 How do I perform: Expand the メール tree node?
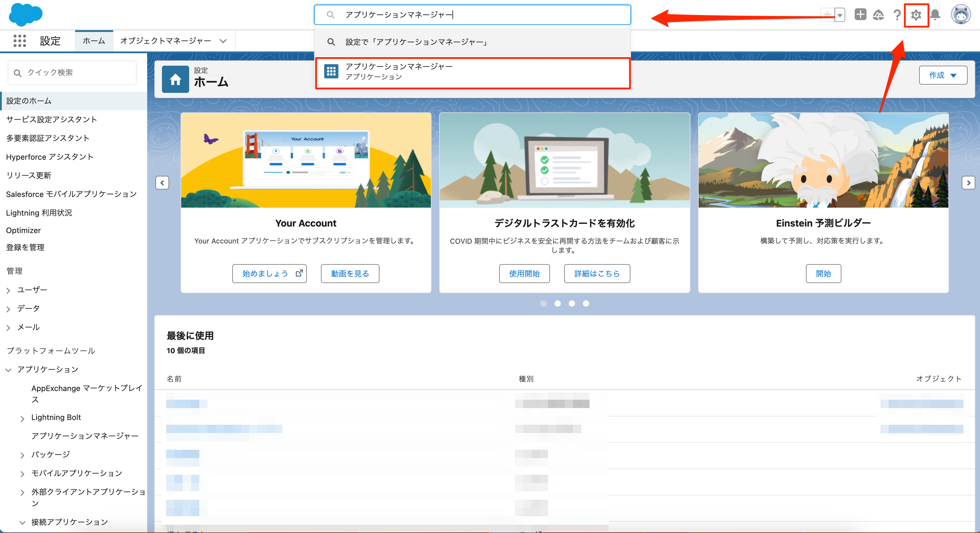[8, 328]
